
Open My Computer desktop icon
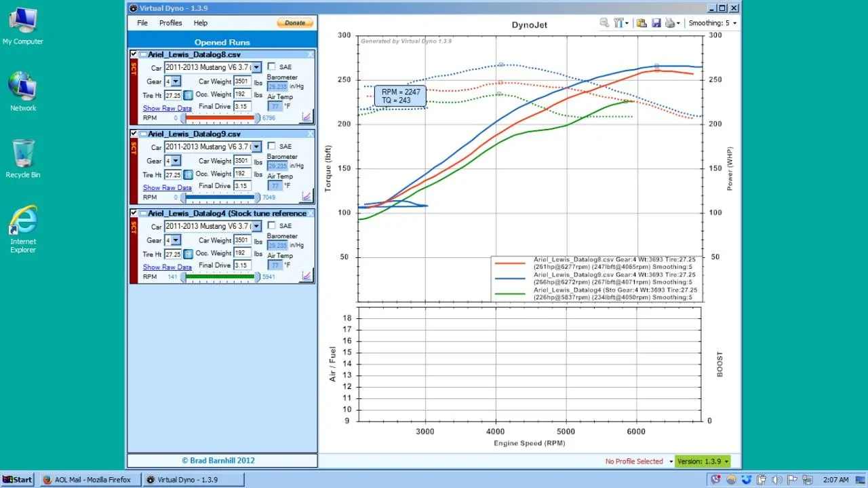[x=22, y=26]
